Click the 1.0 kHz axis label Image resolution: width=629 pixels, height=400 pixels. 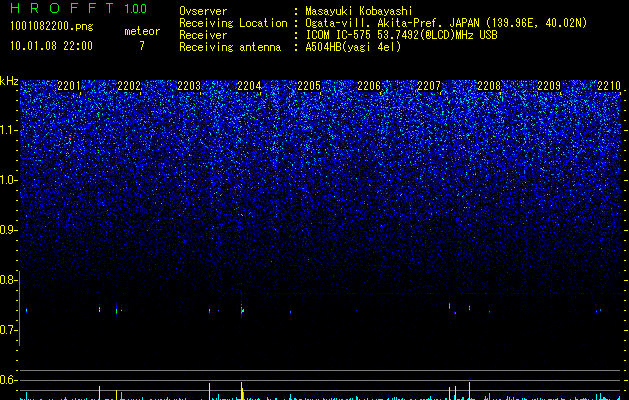[8, 180]
